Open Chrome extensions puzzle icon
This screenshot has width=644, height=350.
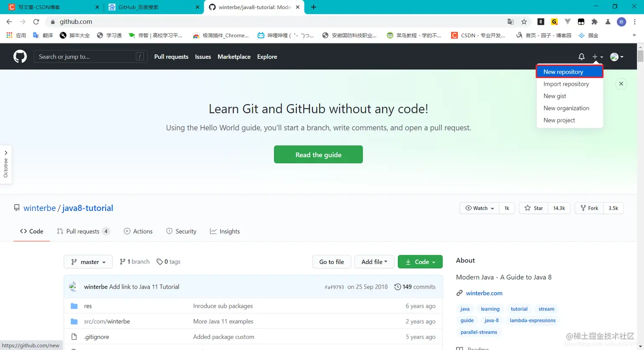[595, 22]
